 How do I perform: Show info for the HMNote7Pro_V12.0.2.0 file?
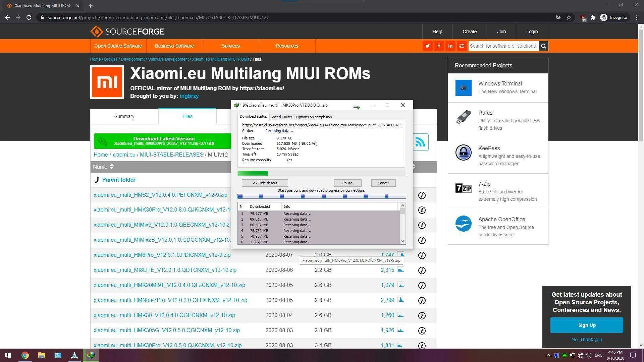tap(422, 301)
